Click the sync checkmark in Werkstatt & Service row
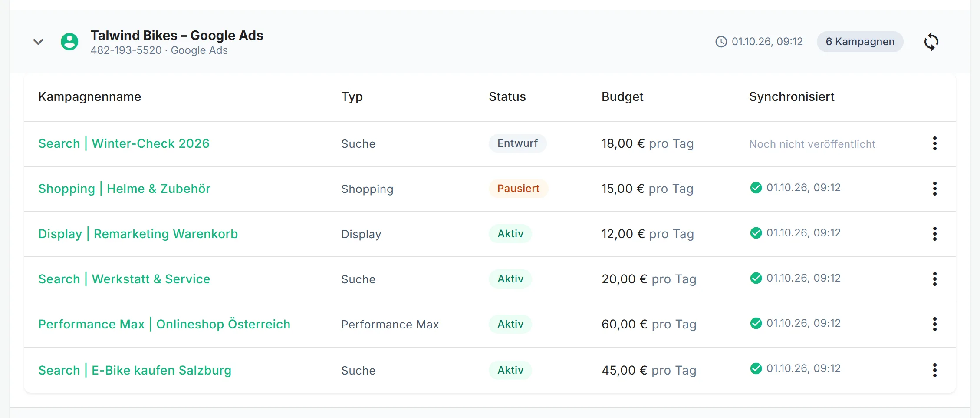This screenshot has height=418, width=980. 756,278
